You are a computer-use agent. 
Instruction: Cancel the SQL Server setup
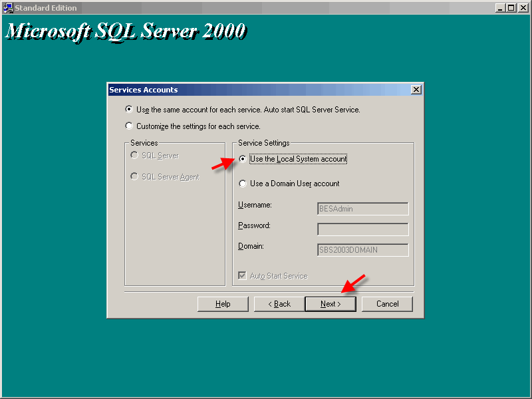(x=387, y=304)
